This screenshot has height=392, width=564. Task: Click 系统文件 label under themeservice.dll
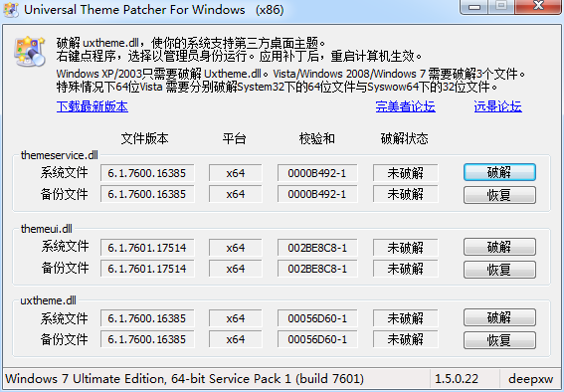[x=64, y=173]
